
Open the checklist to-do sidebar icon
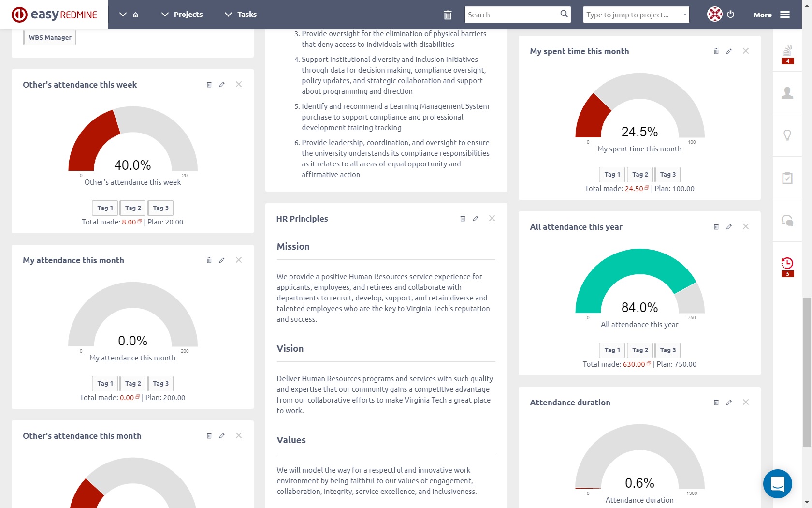pyautogui.click(x=787, y=178)
